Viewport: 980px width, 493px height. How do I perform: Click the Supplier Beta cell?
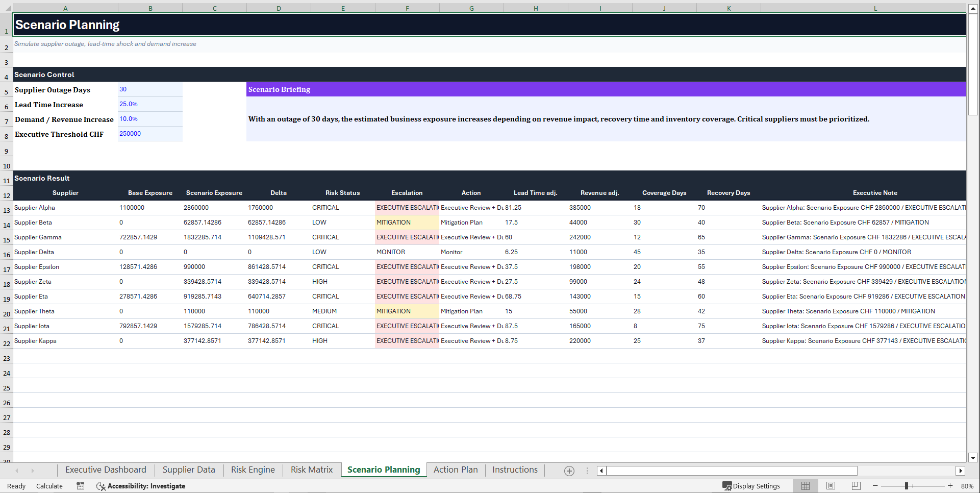(65, 223)
